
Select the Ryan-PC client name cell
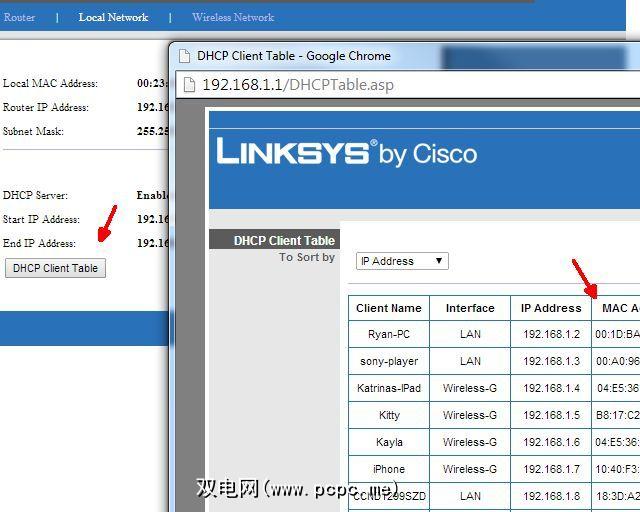pyautogui.click(x=389, y=334)
